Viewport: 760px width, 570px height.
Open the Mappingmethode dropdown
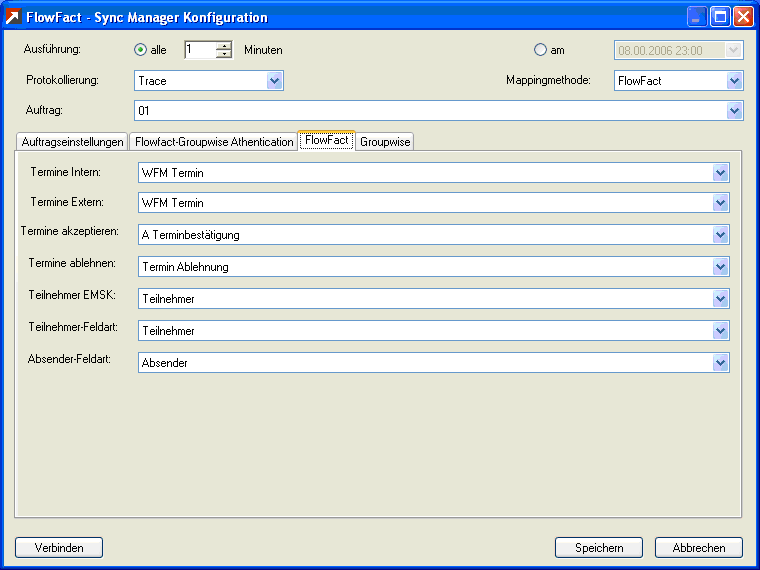click(x=735, y=80)
